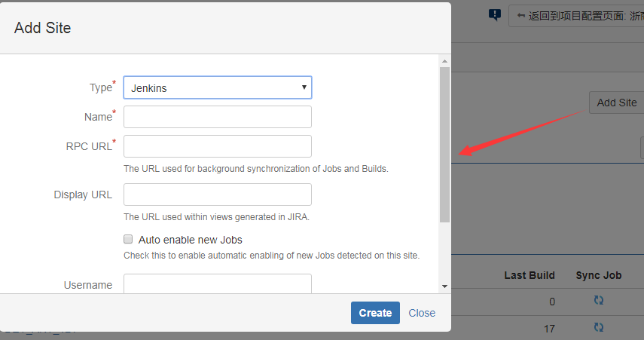The width and height of the screenshot is (644, 340).
Task: Click the Display URL help text
Action: pos(216,217)
